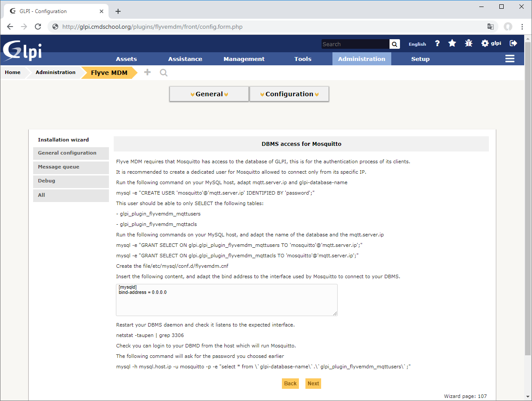Open the English language selector

click(x=417, y=44)
